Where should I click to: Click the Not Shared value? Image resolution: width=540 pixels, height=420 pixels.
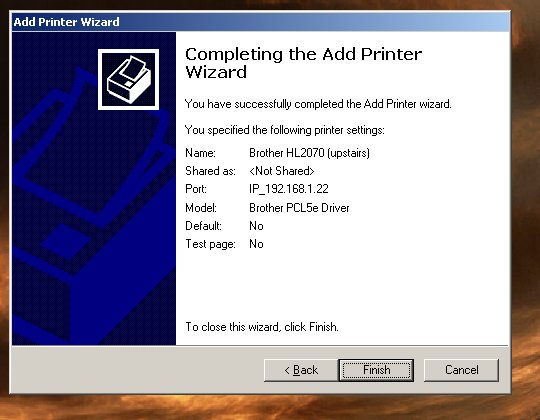pyautogui.click(x=282, y=171)
